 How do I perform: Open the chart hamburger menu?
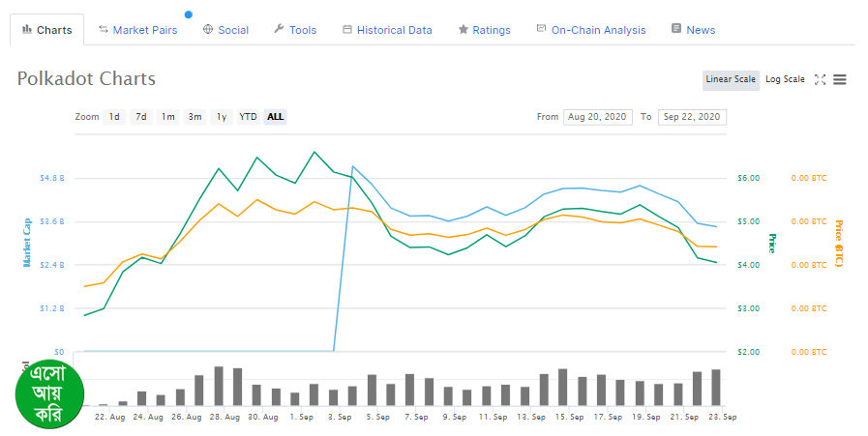[840, 79]
